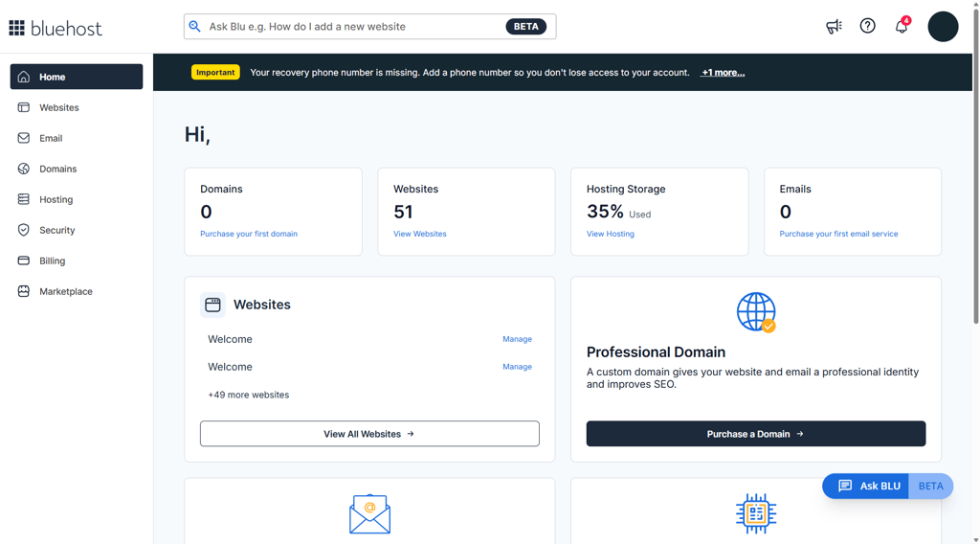Image resolution: width=980 pixels, height=544 pixels.
Task: Open the Ask BLU chat button
Action: coord(865,486)
